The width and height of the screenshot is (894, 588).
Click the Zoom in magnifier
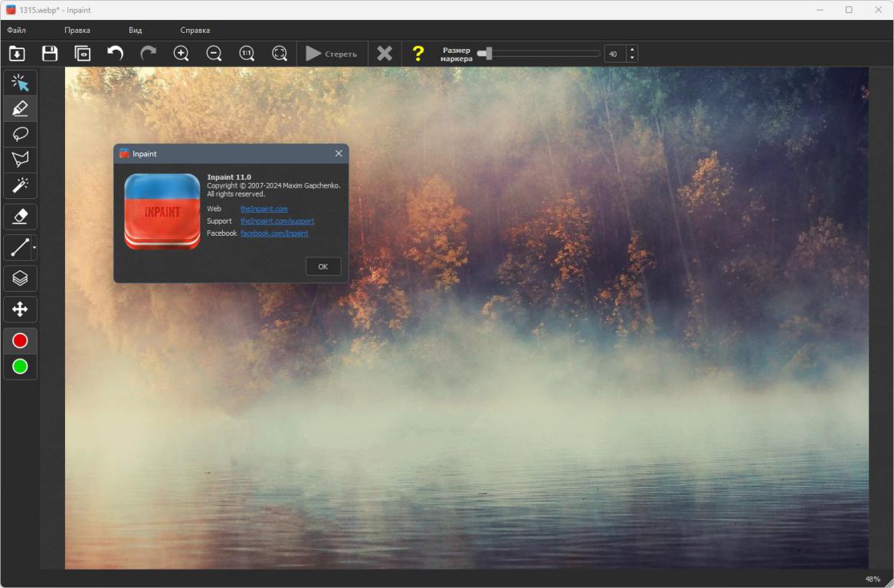(181, 54)
